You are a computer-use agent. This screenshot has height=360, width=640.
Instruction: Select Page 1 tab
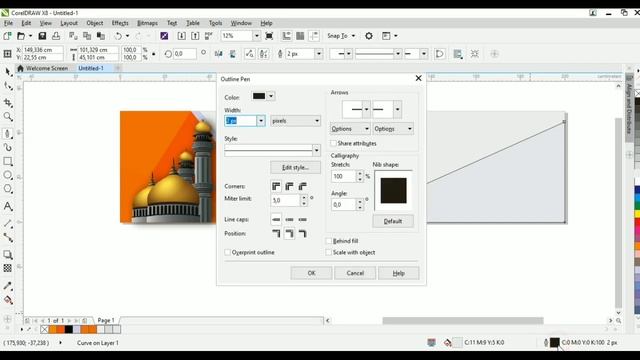(x=106, y=320)
